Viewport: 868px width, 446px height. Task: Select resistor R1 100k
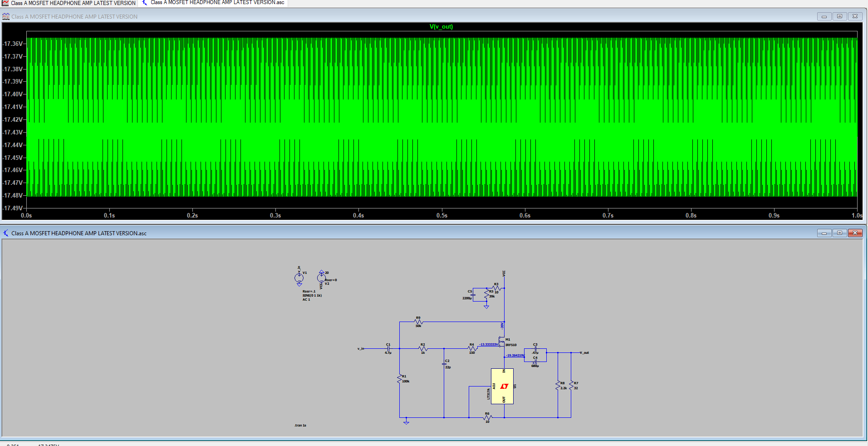click(x=400, y=379)
